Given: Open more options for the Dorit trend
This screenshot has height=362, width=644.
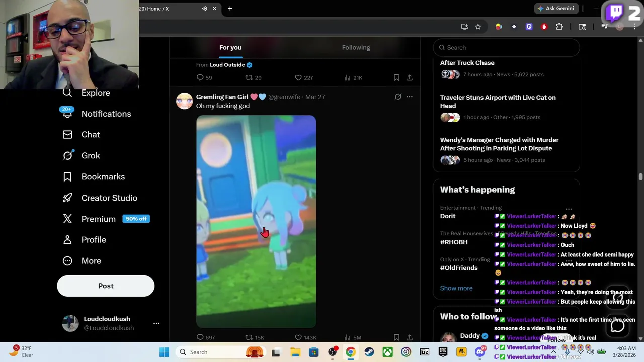Looking at the screenshot, I should tap(569, 209).
